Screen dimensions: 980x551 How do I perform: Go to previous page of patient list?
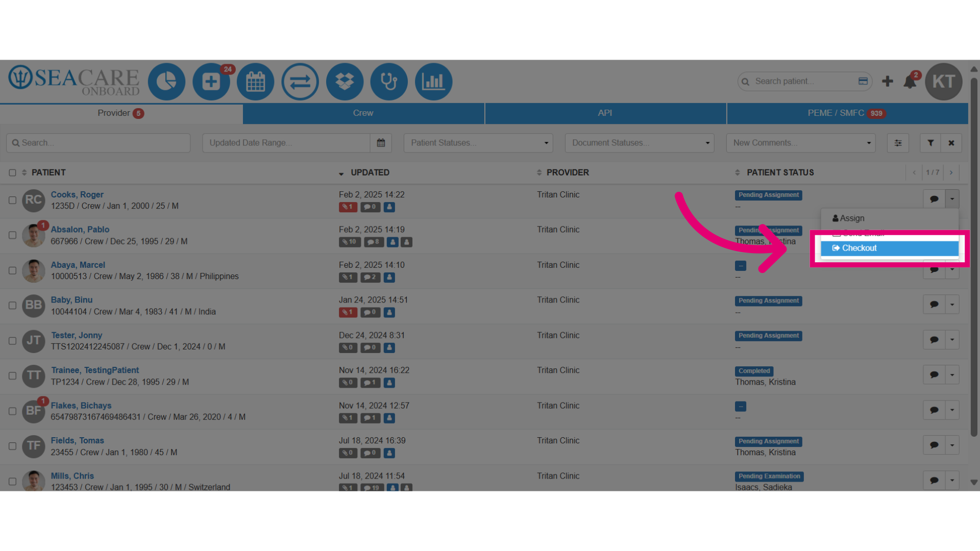pyautogui.click(x=914, y=172)
